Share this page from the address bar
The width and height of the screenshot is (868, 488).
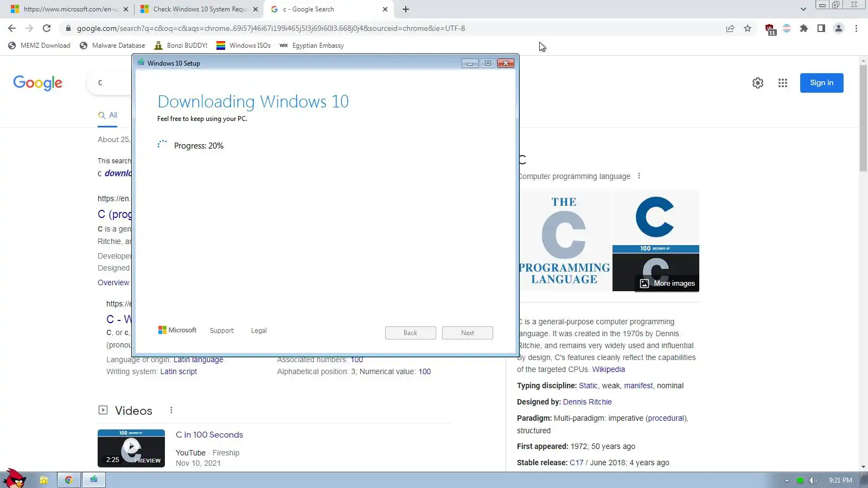pos(730,28)
